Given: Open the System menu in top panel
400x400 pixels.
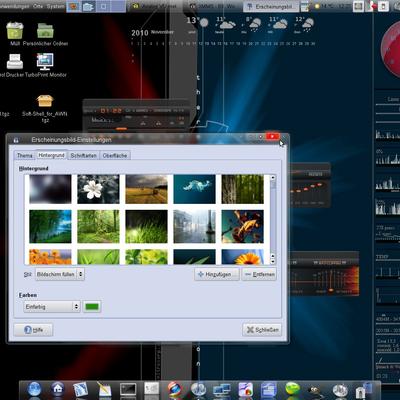Looking at the screenshot, I should click(x=55, y=6).
